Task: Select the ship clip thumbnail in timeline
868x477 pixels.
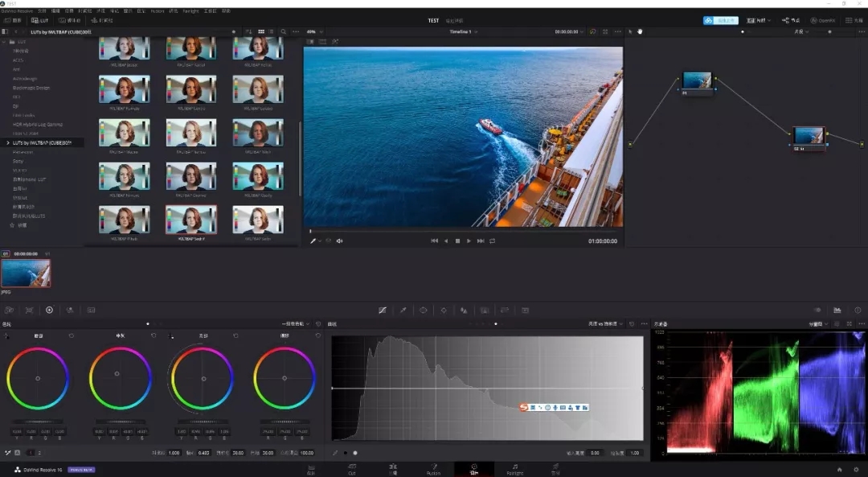Action: 26,273
